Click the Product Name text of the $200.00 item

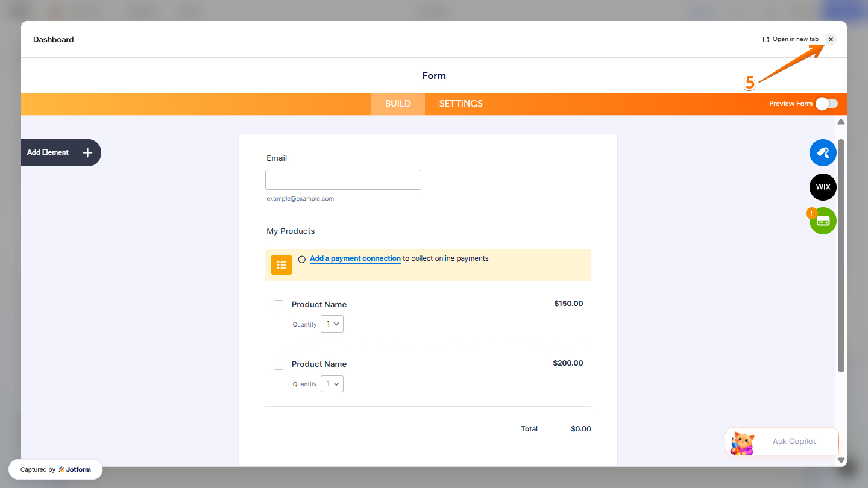point(319,364)
